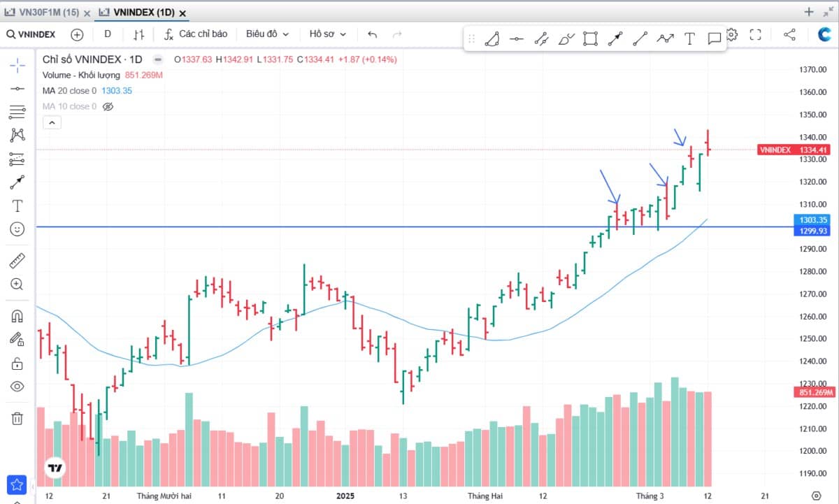Open chart settings gear icon
839x504 pixels.
tap(732, 34)
